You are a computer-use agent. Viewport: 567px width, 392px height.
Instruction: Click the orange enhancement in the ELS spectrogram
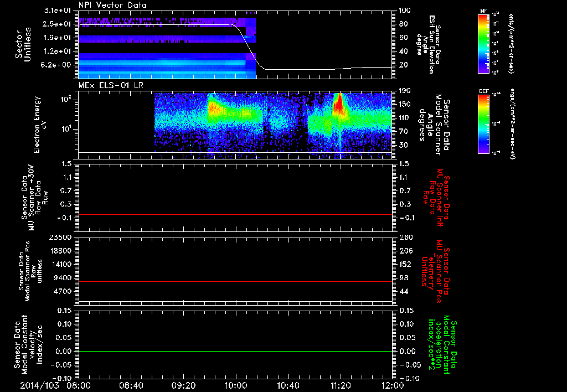[213, 109]
